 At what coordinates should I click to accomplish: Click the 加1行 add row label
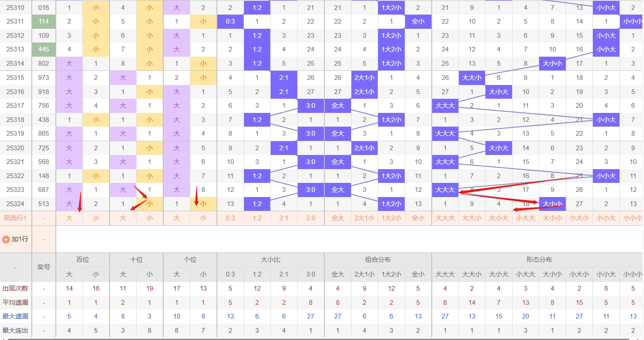click(x=20, y=239)
